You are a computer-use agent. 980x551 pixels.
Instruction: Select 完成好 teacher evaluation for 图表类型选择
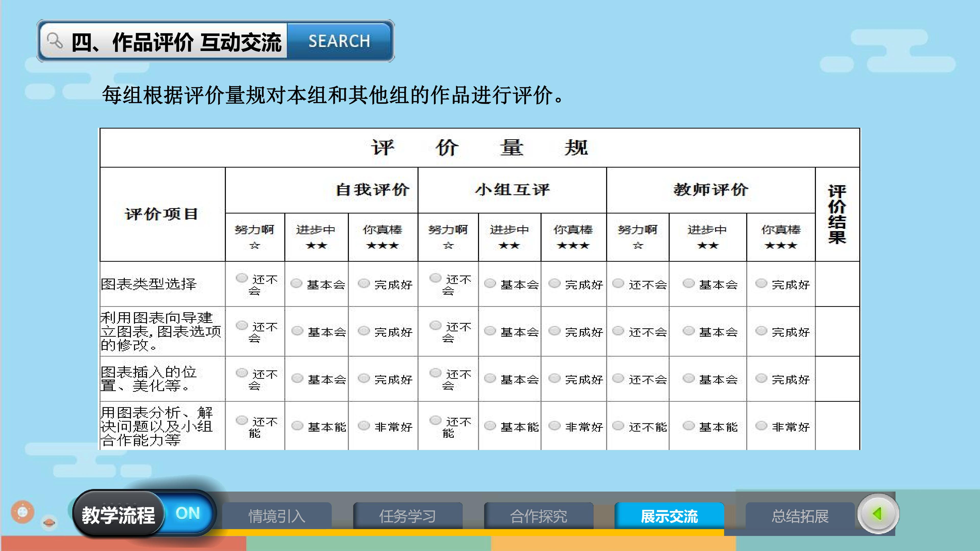click(x=761, y=284)
